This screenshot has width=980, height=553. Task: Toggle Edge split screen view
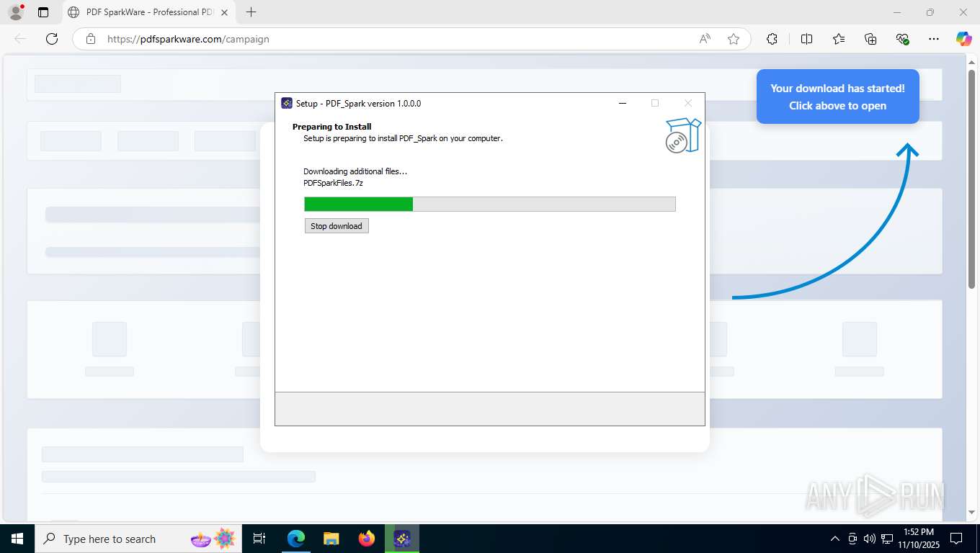tap(806, 39)
